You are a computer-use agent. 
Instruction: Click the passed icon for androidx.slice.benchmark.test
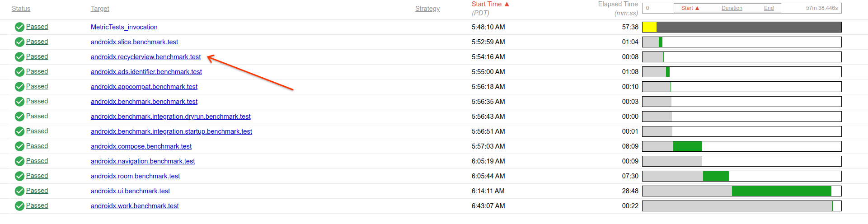[19, 42]
